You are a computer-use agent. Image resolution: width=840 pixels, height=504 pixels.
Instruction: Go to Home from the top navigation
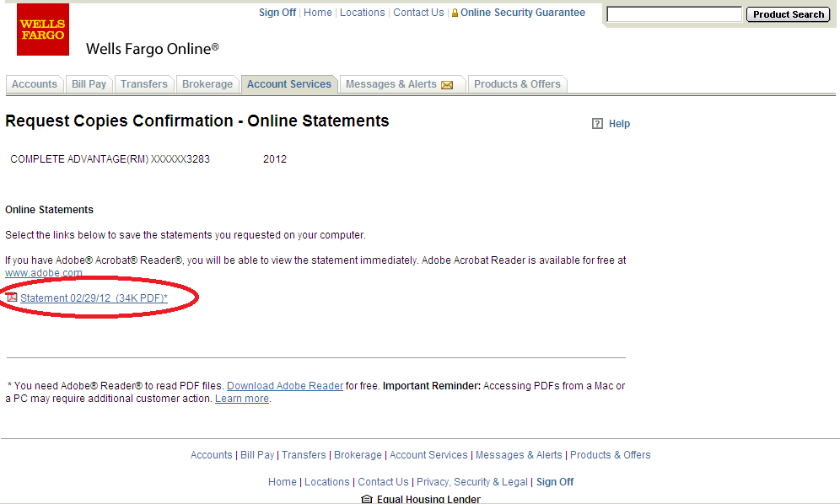[318, 13]
